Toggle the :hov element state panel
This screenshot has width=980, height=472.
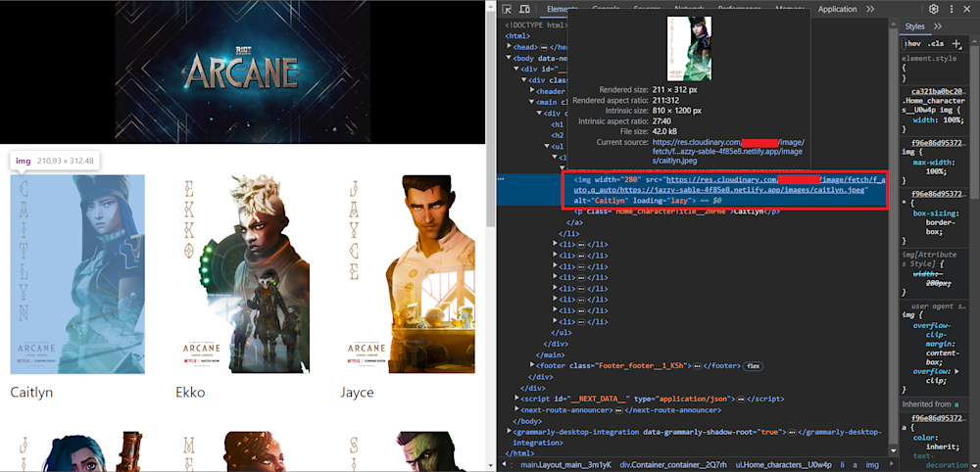pyautogui.click(x=912, y=44)
